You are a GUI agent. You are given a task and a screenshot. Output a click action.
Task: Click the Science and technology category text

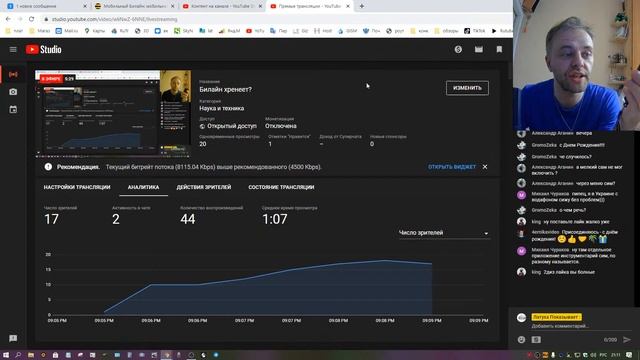[x=222, y=108]
